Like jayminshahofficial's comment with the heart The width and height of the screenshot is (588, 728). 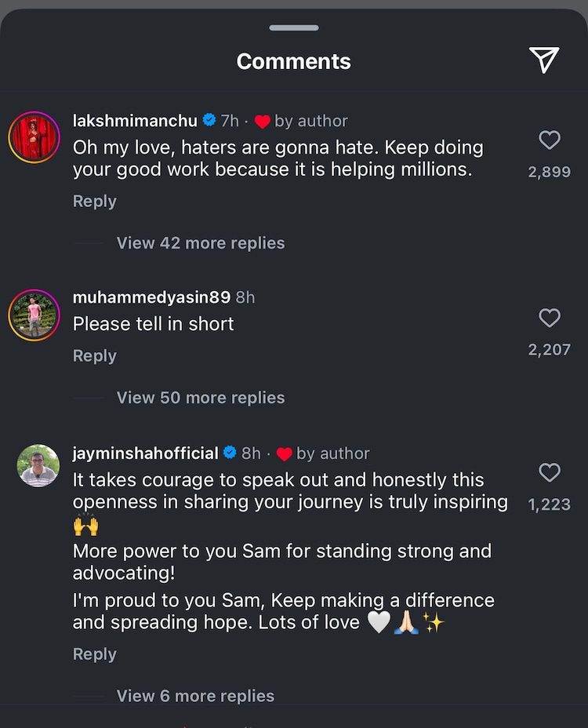click(550, 472)
